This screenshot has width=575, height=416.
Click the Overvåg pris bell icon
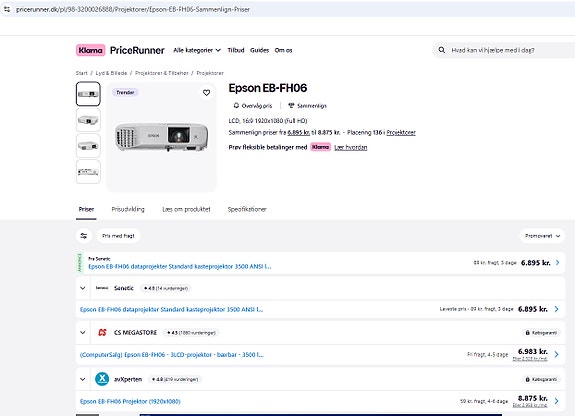pos(236,106)
